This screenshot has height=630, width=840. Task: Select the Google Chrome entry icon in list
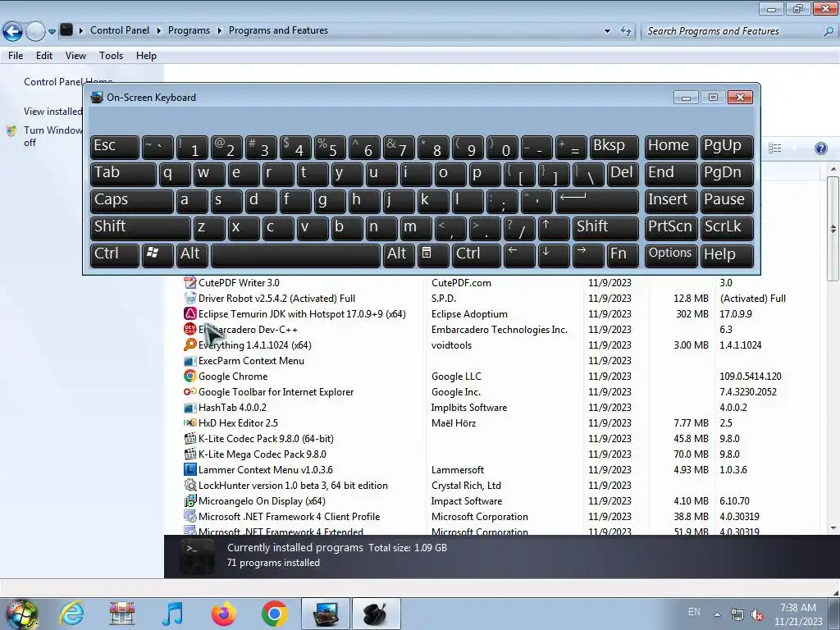189,376
